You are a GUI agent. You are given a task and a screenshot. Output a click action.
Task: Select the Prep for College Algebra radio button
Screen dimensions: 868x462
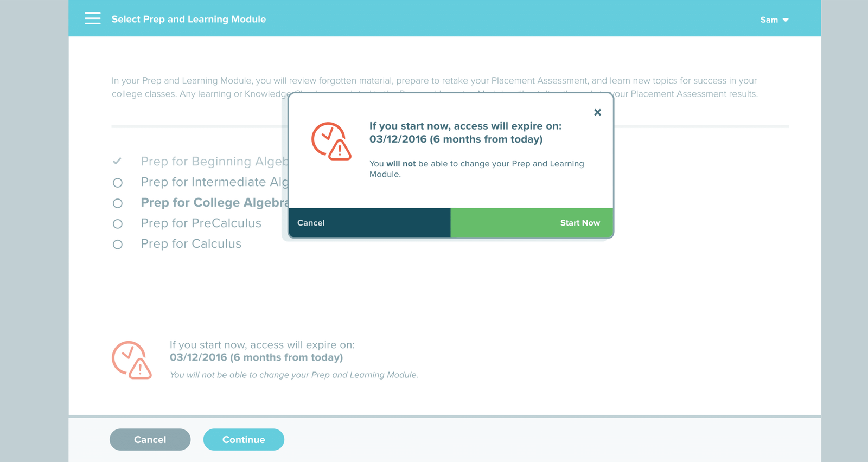coord(118,203)
